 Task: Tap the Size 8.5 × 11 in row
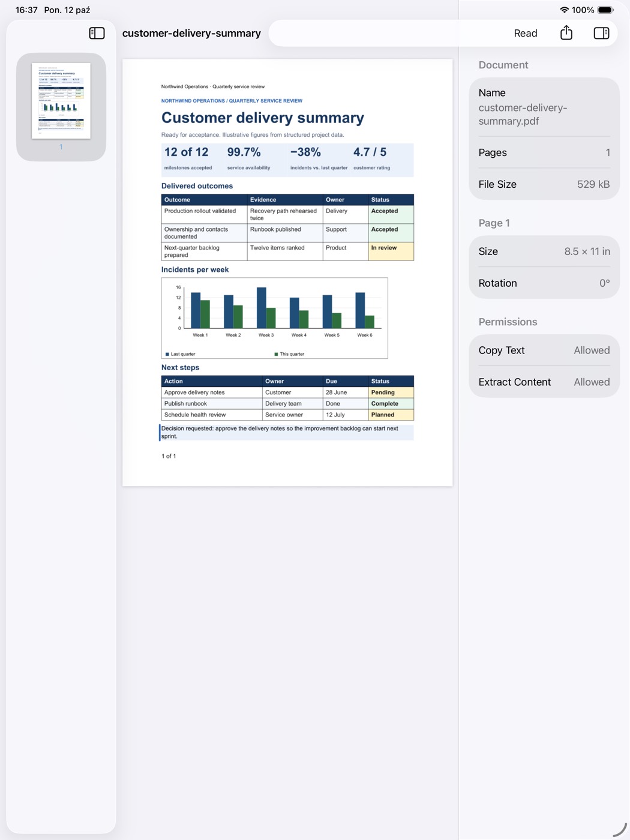tap(544, 251)
